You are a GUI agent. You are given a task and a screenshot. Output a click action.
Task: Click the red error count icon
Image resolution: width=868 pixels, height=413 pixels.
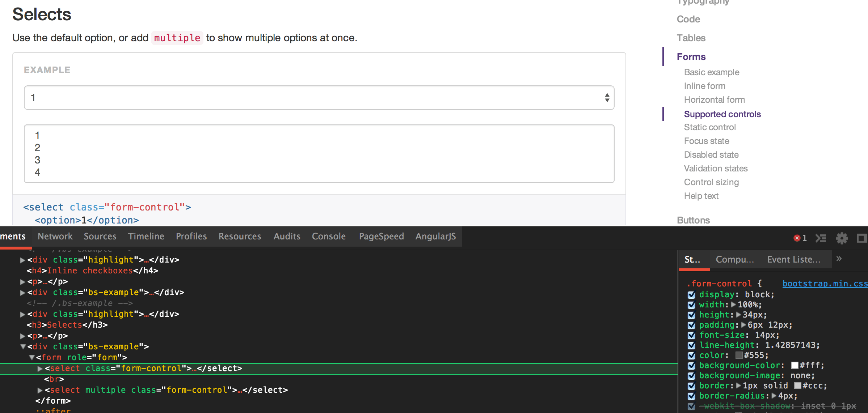(797, 238)
